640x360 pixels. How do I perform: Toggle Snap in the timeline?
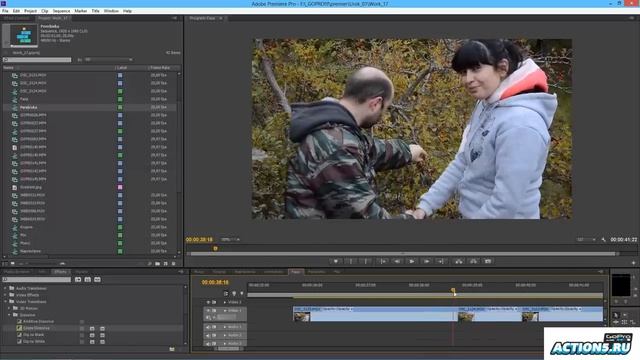[x=226, y=293]
